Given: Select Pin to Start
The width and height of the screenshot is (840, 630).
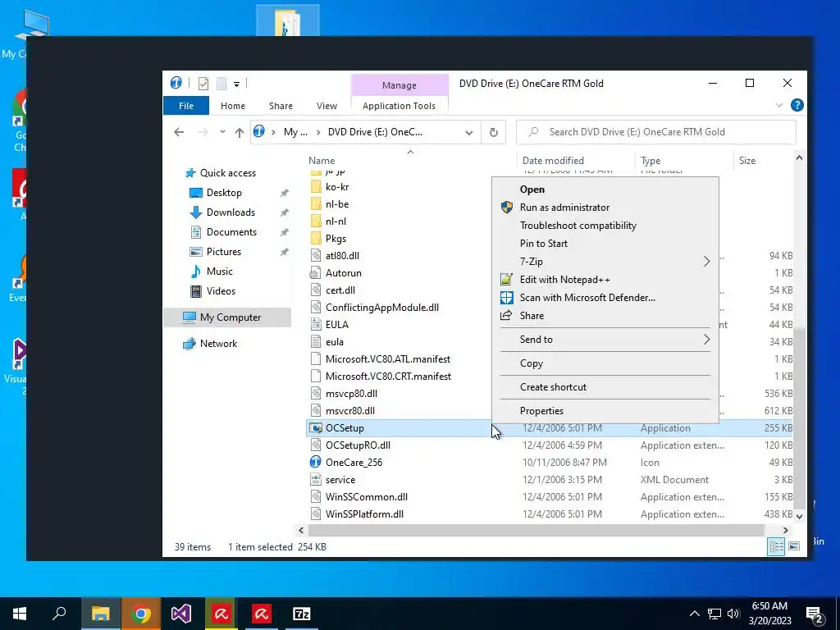Looking at the screenshot, I should 605,243.
